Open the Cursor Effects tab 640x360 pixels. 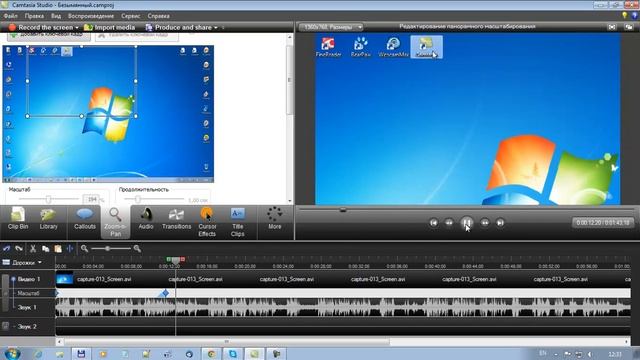(x=207, y=222)
